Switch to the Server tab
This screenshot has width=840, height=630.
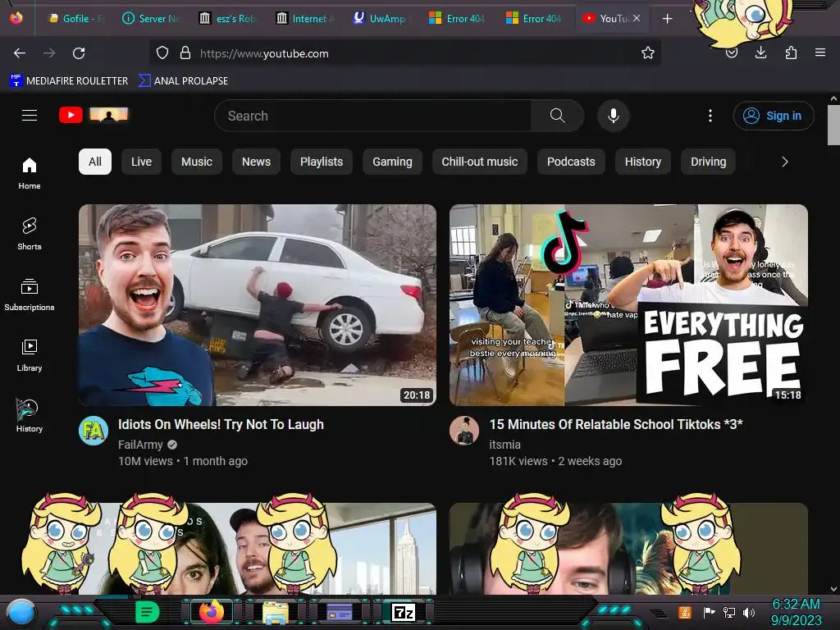click(x=152, y=19)
